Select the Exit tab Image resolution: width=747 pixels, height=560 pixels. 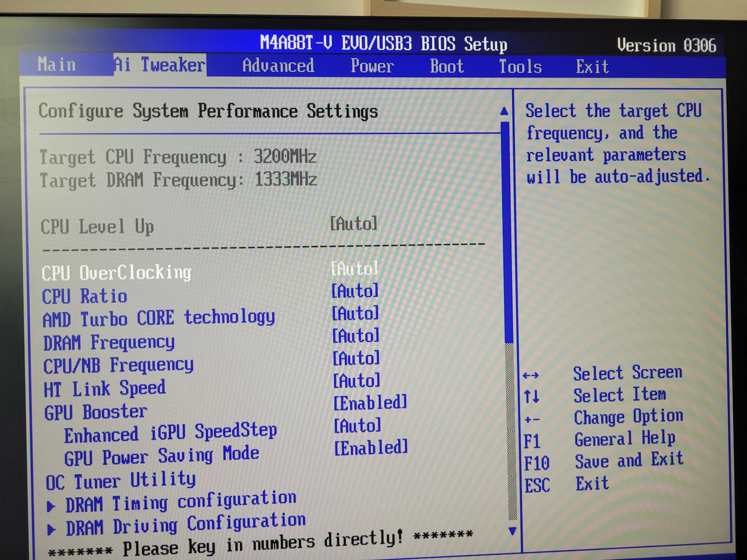point(592,66)
